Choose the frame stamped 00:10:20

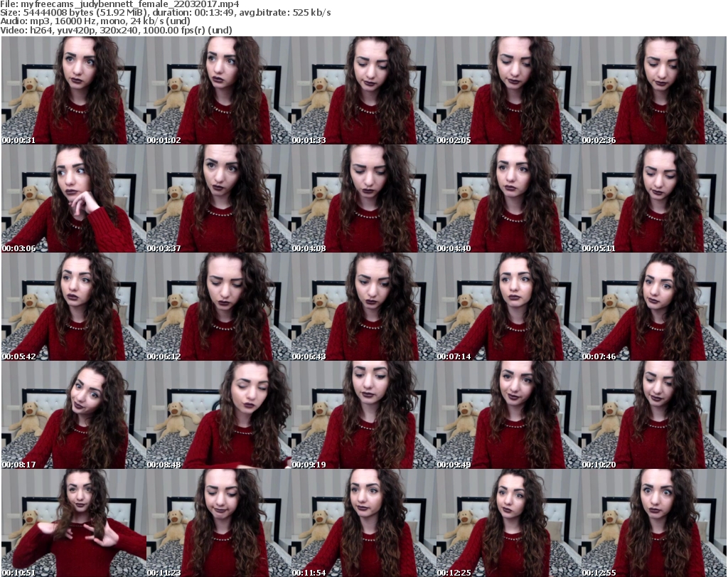[654, 415]
